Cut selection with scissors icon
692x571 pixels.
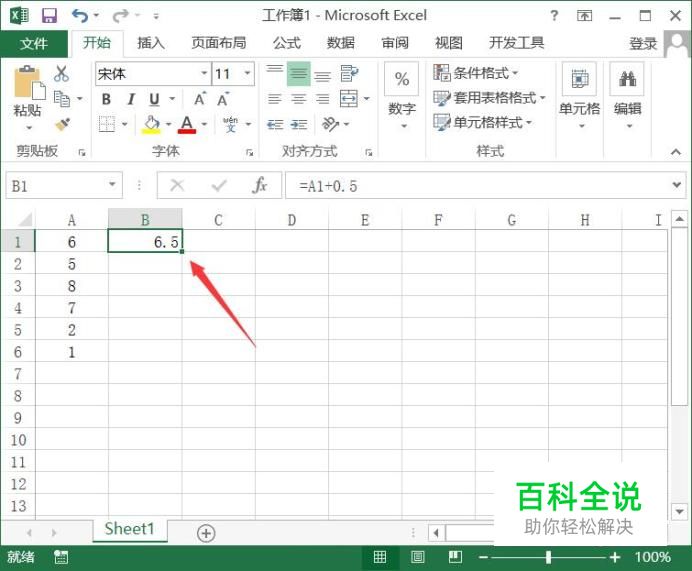pyautogui.click(x=61, y=73)
